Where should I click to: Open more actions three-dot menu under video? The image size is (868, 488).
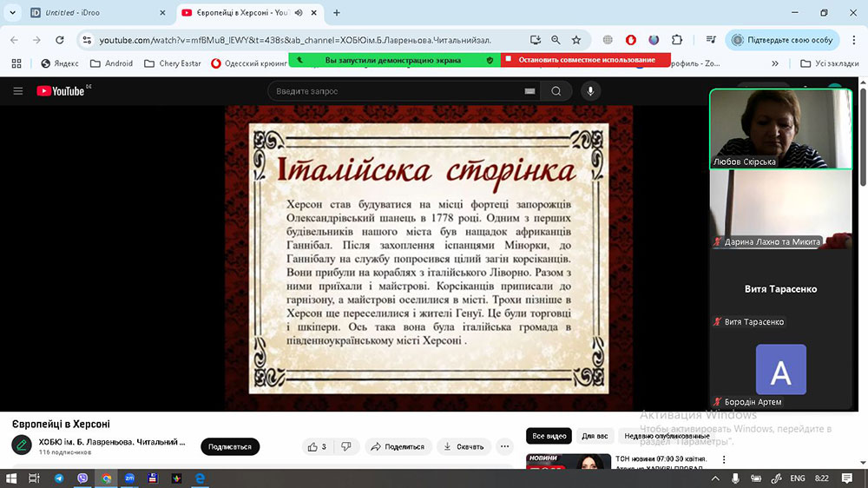504,446
